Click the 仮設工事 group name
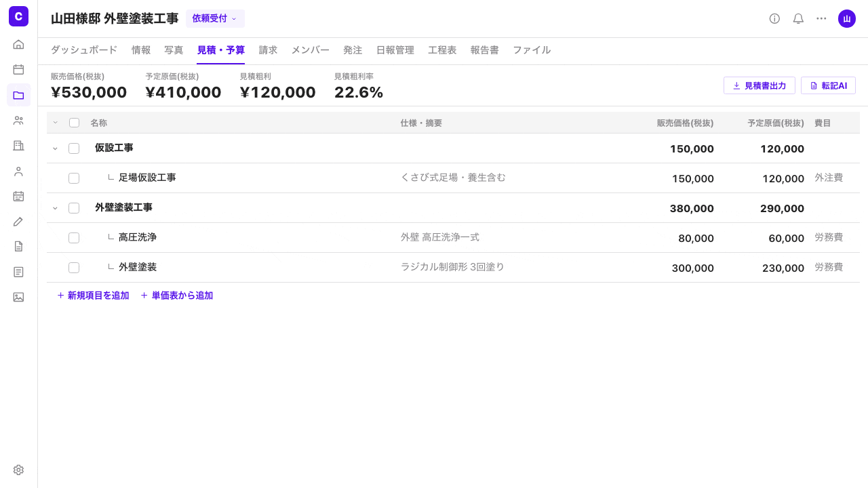Viewport: 868px width, 488px height. point(114,148)
